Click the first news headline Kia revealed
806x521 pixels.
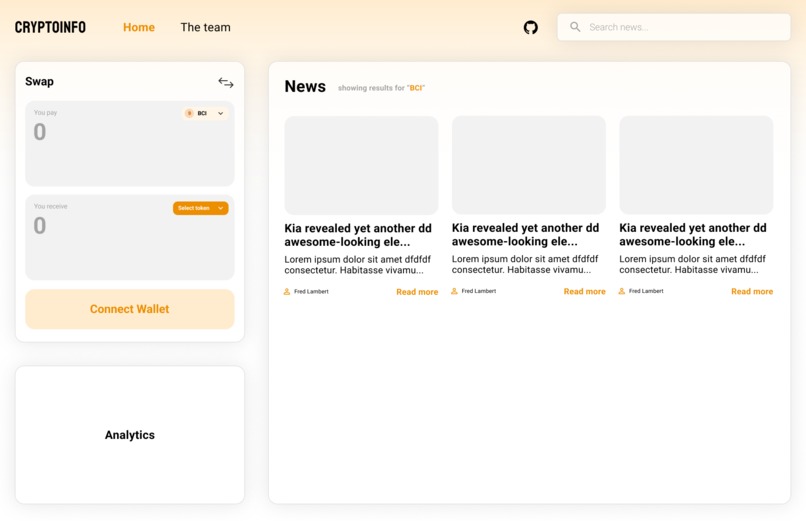click(358, 235)
